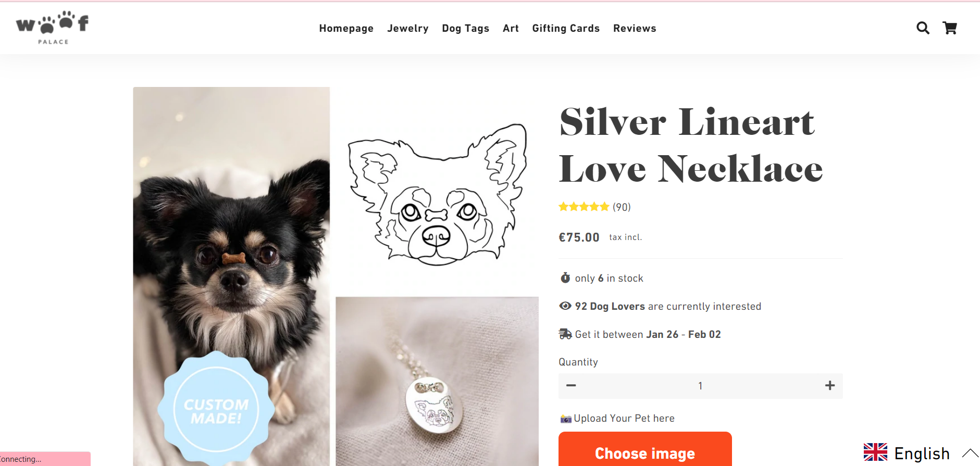The width and height of the screenshot is (980, 466).
Task: Open the shopping cart icon
Action: click(950, 28)
